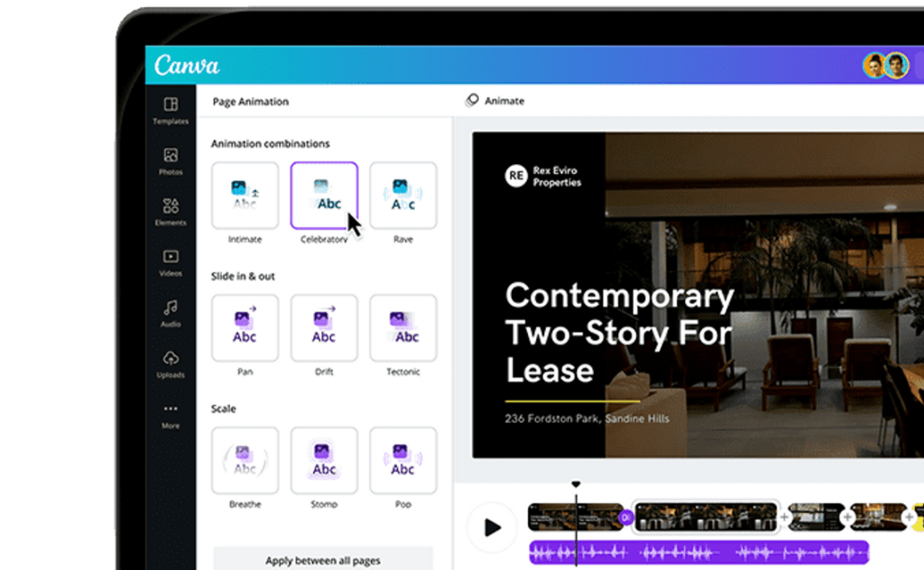Viewport: 924px width, 570px height.
Task: Select the Intimate animation combination
Action: point(245,196)
